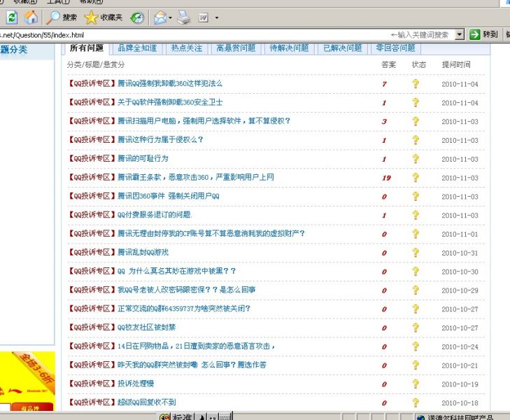The height and width of the screenshot is (420, 510).
Task: Open question QQ 为什么莫名其妙在游戏中被黑
Action: click(176, 271)
